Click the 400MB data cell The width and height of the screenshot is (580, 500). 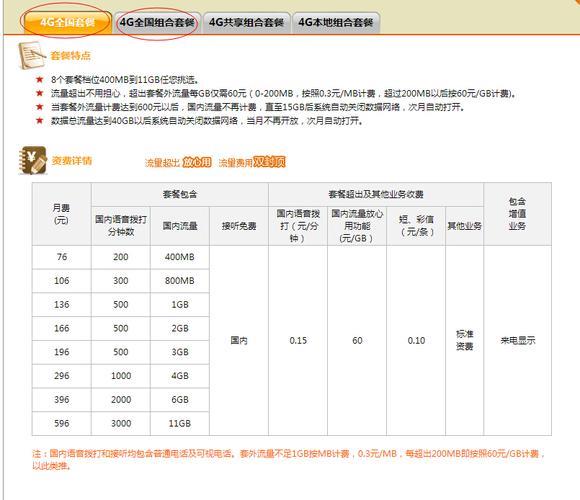tap(180, 257)
